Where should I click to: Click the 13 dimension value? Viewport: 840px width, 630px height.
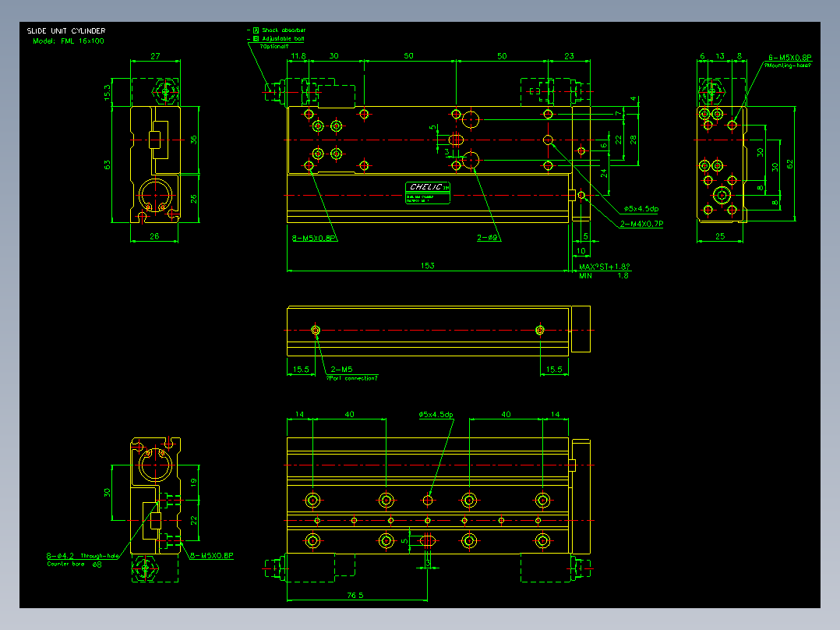pyautogui.click(x=720, y=56)
